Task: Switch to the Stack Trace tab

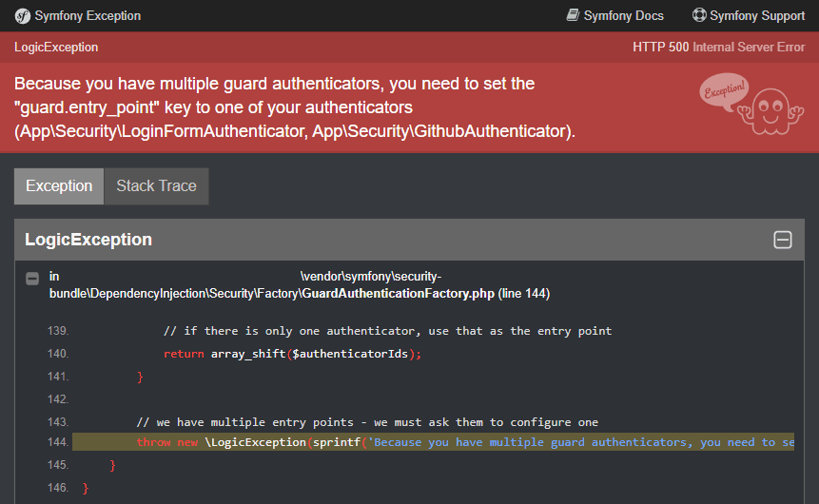Action: 156,186
